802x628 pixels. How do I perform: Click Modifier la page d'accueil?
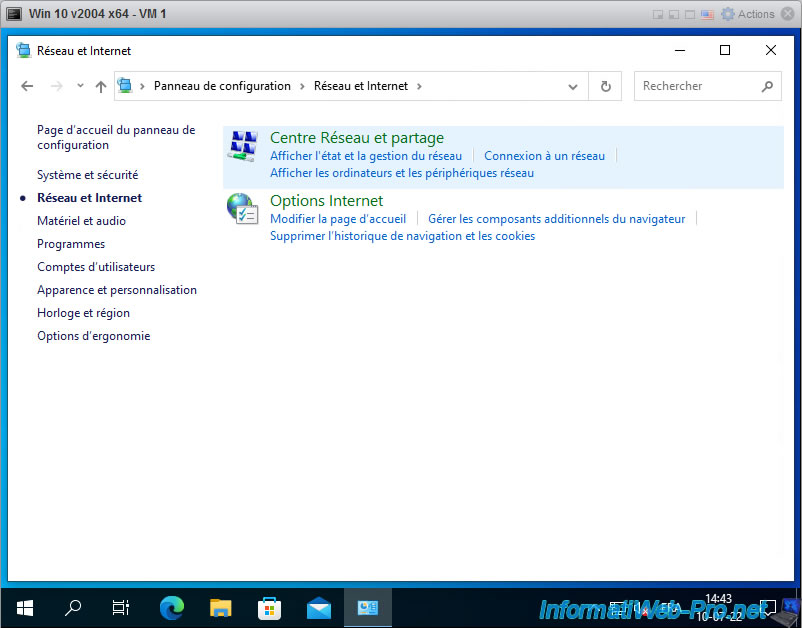tap(338, 219)
